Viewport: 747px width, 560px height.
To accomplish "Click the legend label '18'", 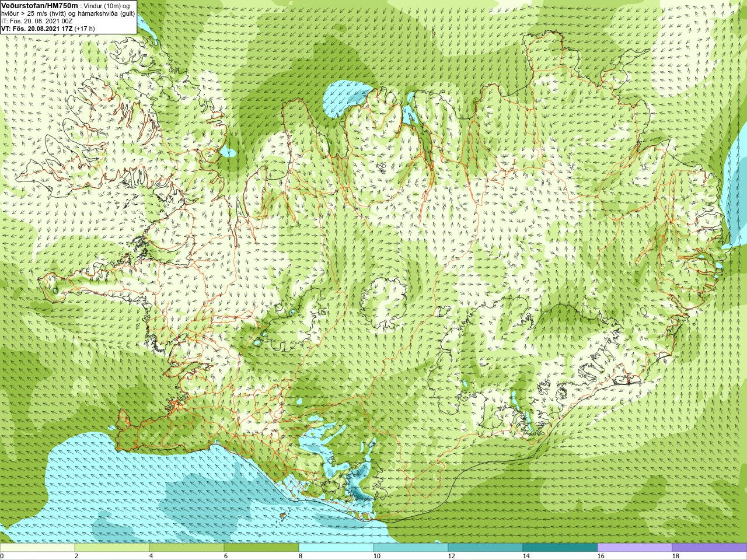I will pos(675,556).
